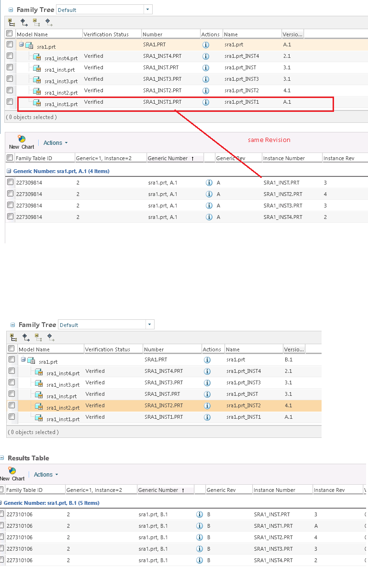Open the Default view dropdown in B.1 Family Tree

(x=149, y=325)
